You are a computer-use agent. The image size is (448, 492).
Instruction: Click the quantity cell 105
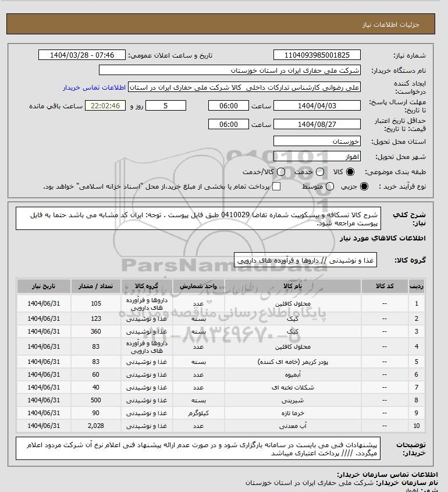[96, 303]
